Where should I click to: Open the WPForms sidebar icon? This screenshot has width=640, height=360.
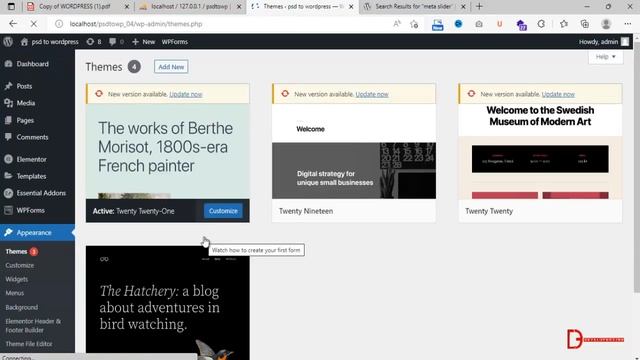tap(8, 210)
